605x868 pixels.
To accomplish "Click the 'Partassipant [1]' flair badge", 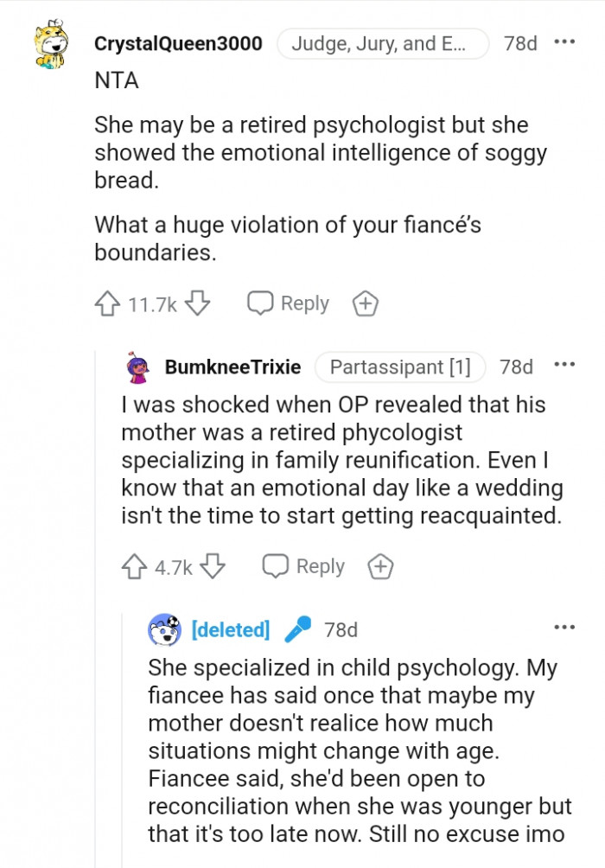I will [401, 367].
